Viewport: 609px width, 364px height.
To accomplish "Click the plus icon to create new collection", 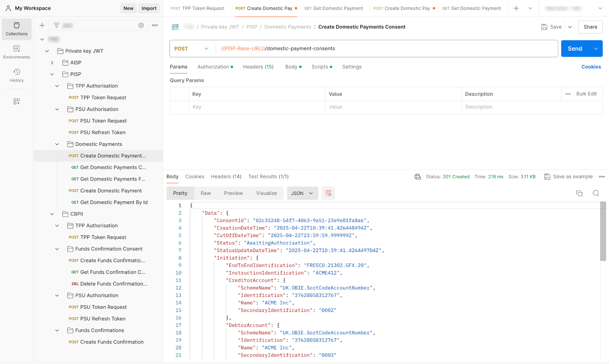I will pyautogui.click(x=42, y=25).
